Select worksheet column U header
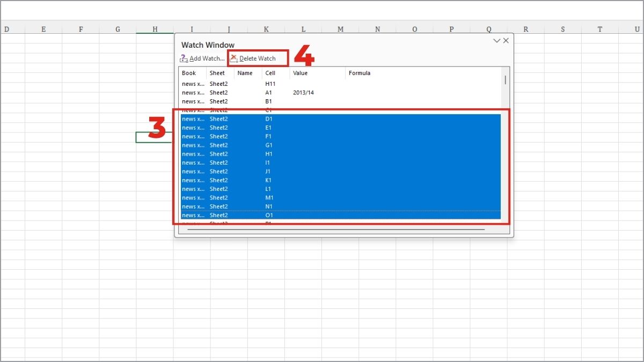Screen dimensions: 644x362 point(631,29)
